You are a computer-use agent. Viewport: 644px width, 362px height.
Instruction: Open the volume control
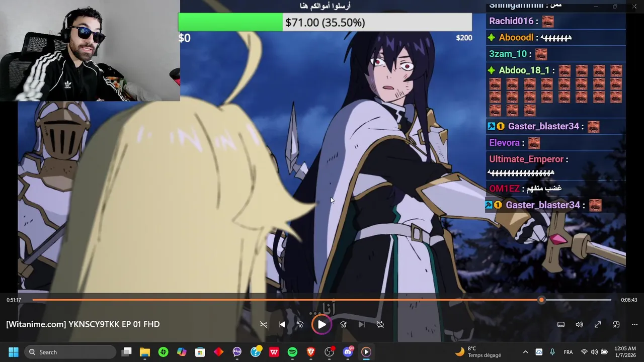pos(580,325)
